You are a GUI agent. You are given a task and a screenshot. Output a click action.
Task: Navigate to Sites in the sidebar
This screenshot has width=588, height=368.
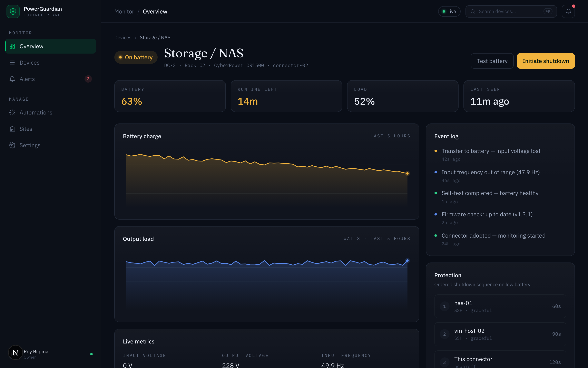tap(50, 129)
